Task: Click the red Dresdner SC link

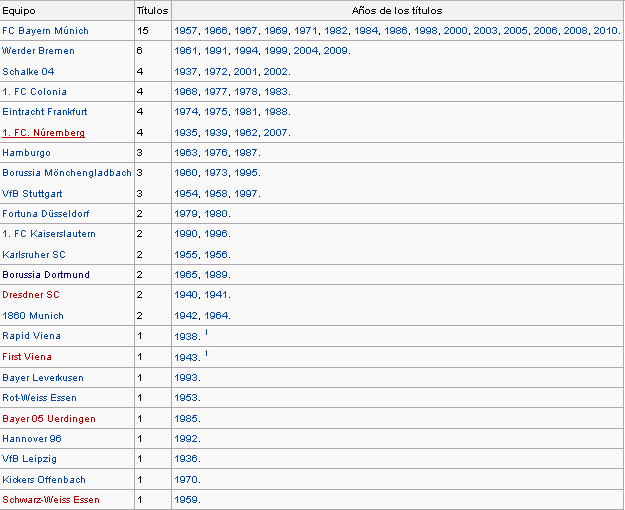Action: click(x=31, y=295)
